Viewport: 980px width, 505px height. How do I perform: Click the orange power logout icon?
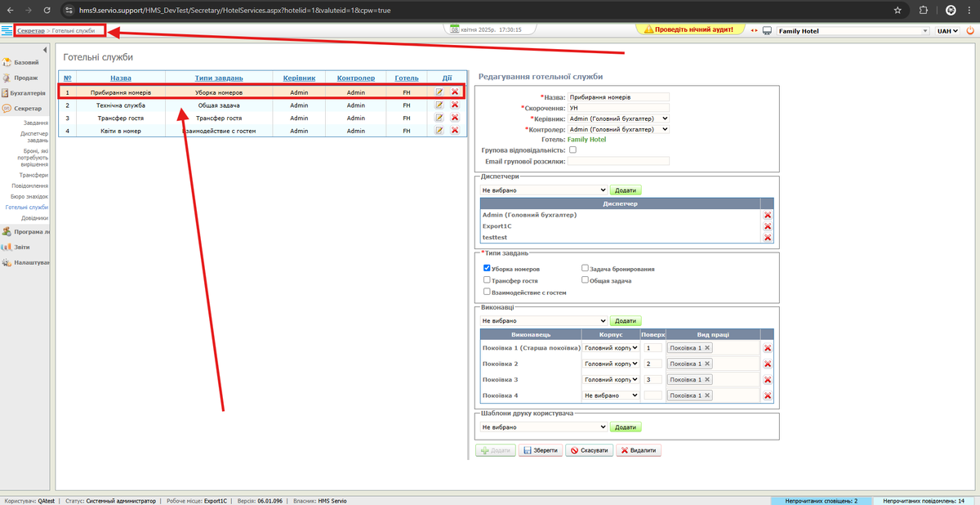pyautogui.click(x=969, y=30)
